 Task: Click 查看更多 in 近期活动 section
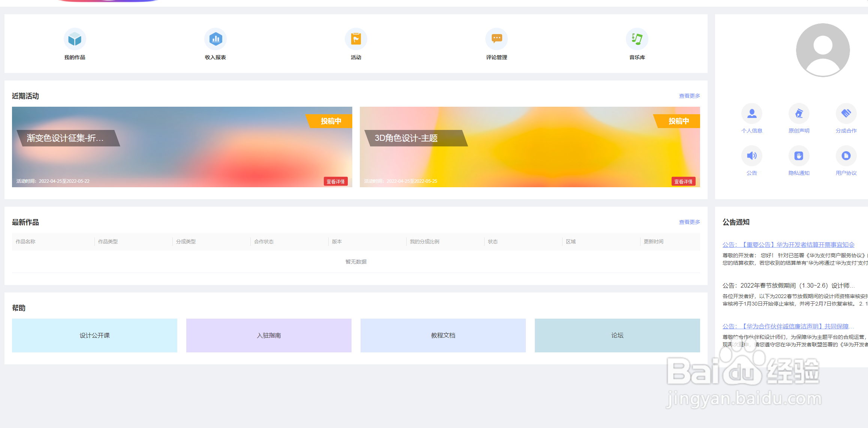[x=689, y=96]
